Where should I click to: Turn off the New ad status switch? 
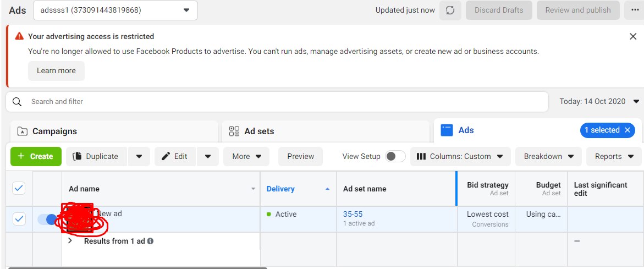pyautogui.click(x=48, y=219)
